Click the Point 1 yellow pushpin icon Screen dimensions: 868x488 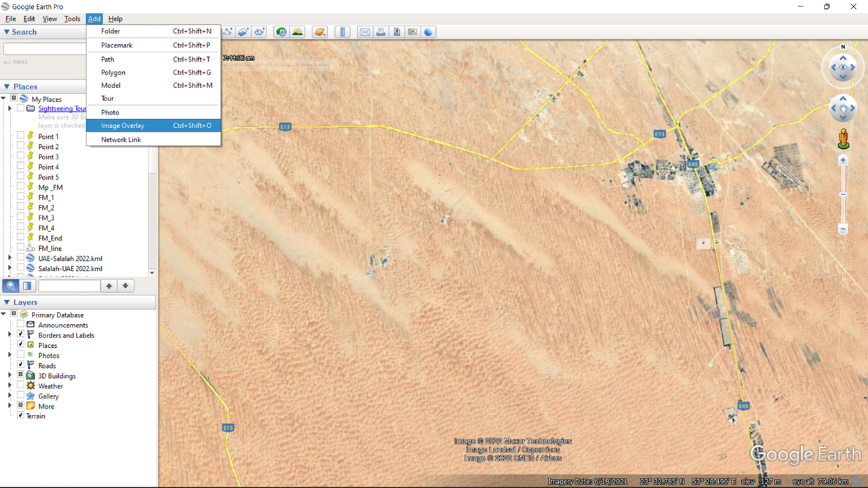[x=30, y=136]
